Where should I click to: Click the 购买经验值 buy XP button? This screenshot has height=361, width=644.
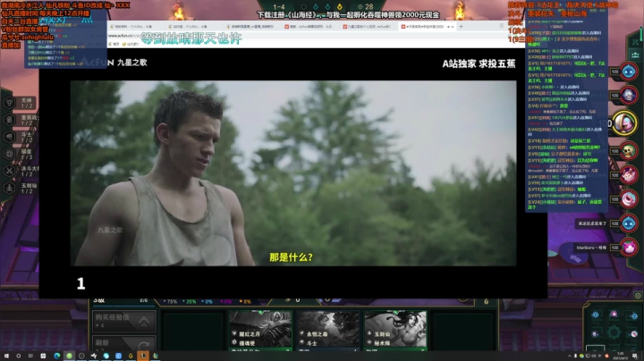123,321
